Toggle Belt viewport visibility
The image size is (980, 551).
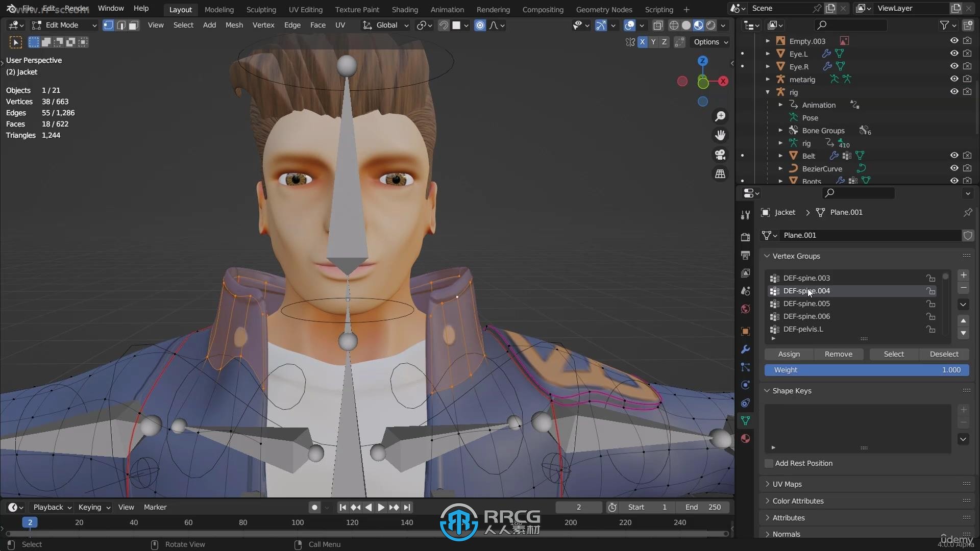[x=954, y=156]
